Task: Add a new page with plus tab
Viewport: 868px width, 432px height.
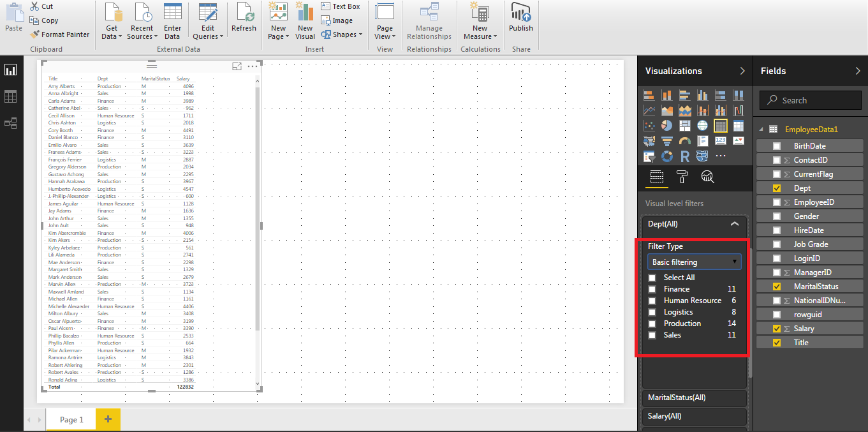Action: (108, 419)
